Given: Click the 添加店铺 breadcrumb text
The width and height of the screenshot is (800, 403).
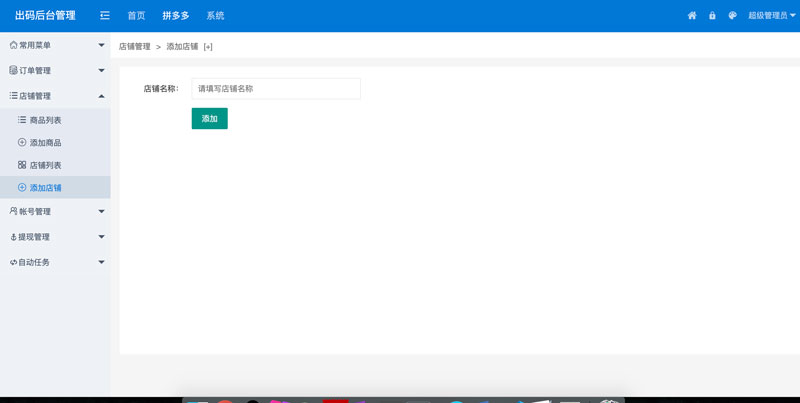Looking at the screenshot, I should [x=182, y=46].
